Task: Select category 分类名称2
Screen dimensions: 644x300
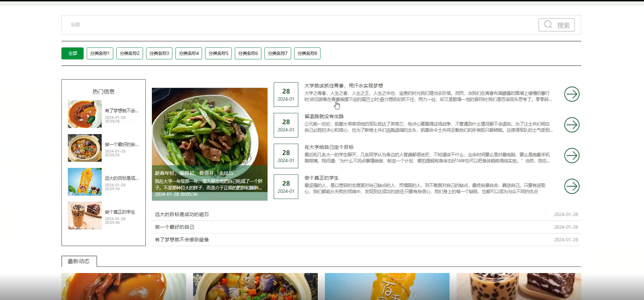Action: coord(130,53)
